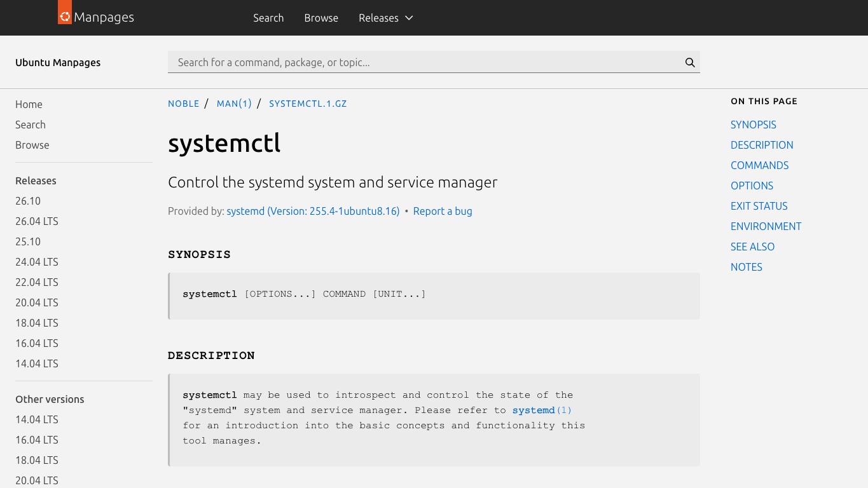Jump to OPTIONS section
Viewport: 868px width, 488px height.
point(752,186)
